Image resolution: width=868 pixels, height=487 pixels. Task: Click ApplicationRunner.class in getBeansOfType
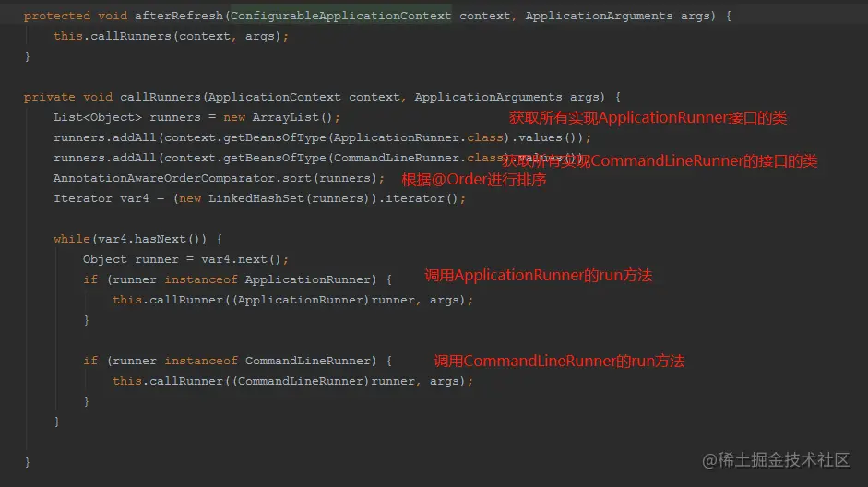pyautogui.click(x=419, y=137)
